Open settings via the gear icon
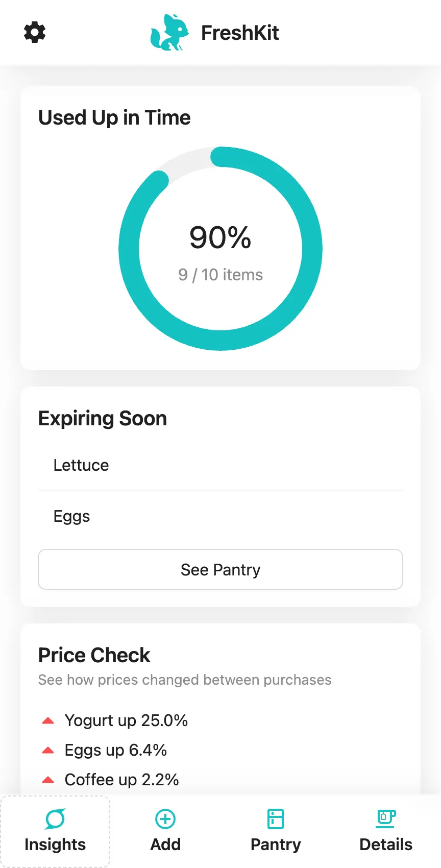This screenshot has width=441, height=868. pos(35,32)
